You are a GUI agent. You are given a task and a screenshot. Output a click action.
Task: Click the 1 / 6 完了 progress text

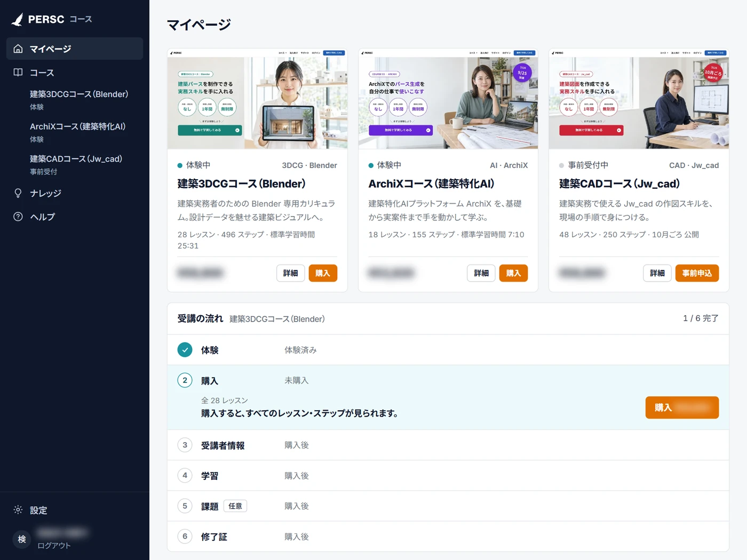click(701, 318)
